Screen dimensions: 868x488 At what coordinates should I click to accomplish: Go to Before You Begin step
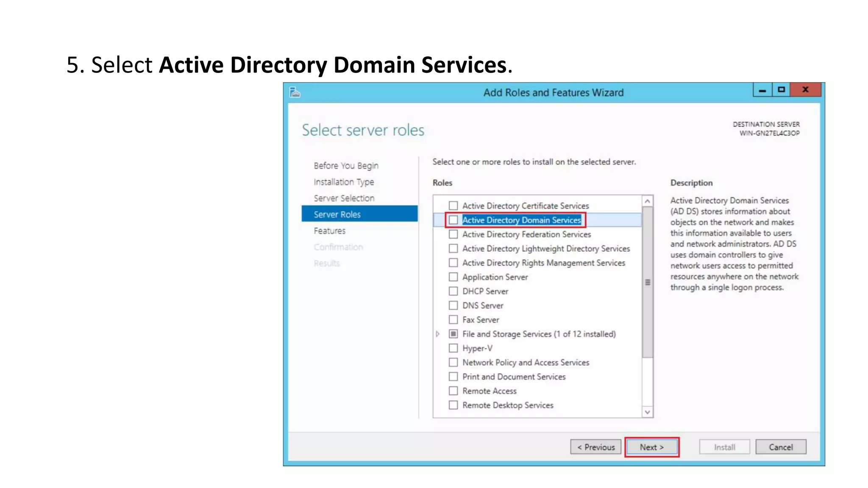[x=346, y=166]
